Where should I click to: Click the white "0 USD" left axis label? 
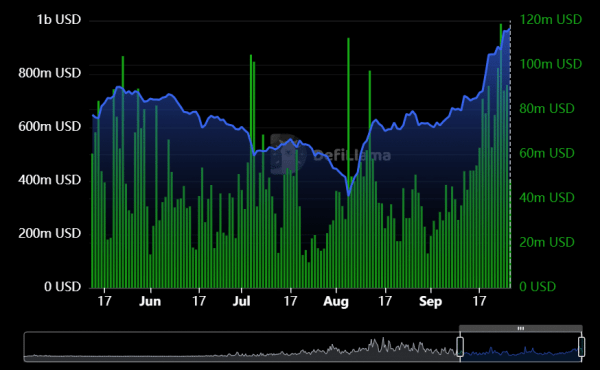pyautogui.click(x=62, y=286)
